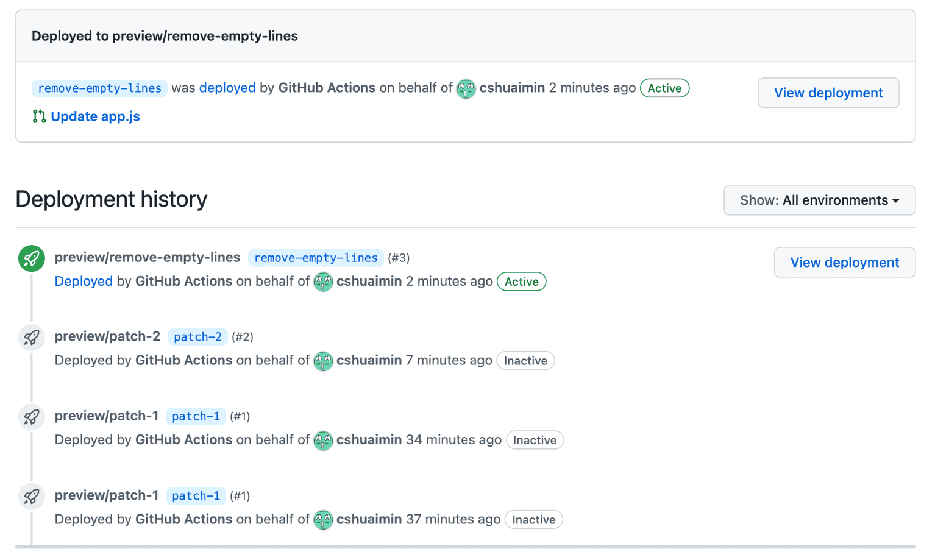Click View deployment button in Deployment history
This screenshot has width=935, height=560.
coord(844,263)
